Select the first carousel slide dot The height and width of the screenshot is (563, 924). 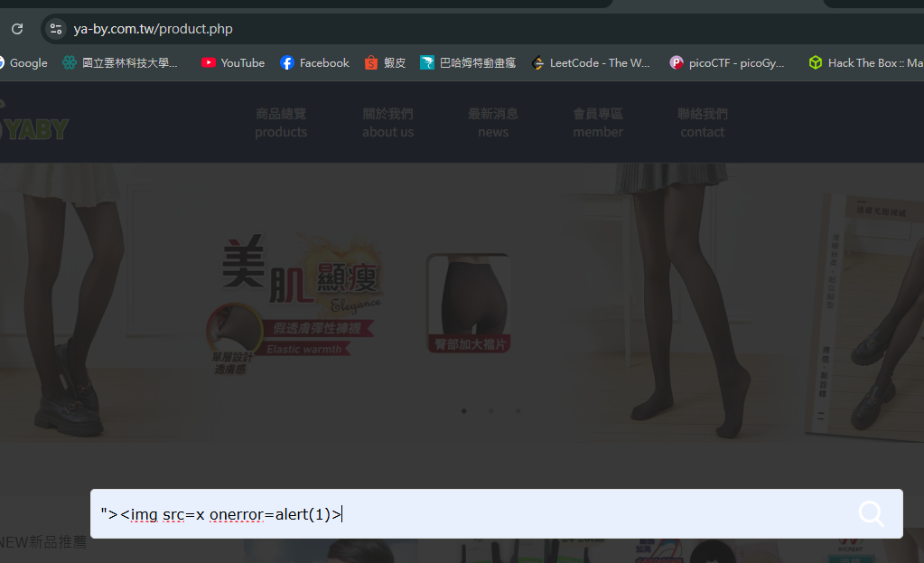coord(463,411)
